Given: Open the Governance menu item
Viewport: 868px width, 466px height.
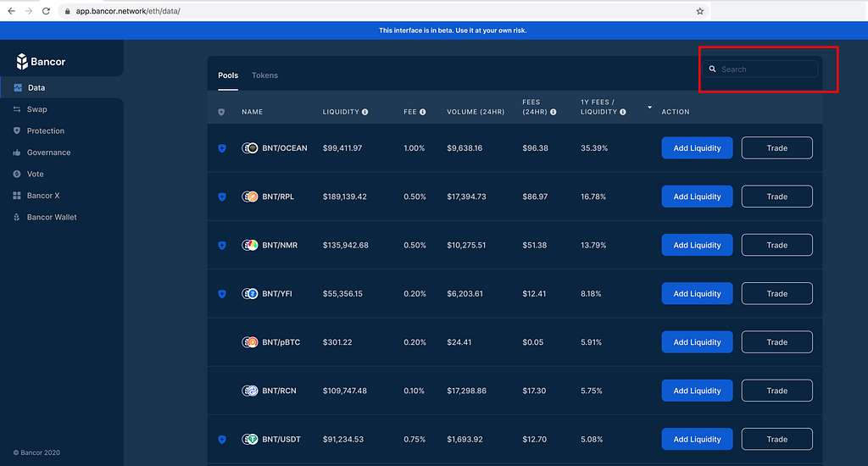Looking at the screenshot, I should tap(48, 153).
